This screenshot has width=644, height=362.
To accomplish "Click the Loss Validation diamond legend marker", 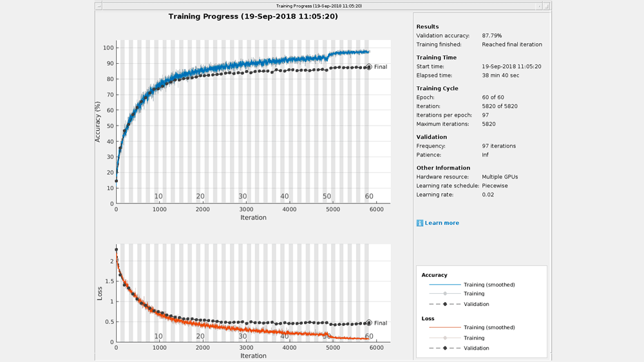I will 444,348.
